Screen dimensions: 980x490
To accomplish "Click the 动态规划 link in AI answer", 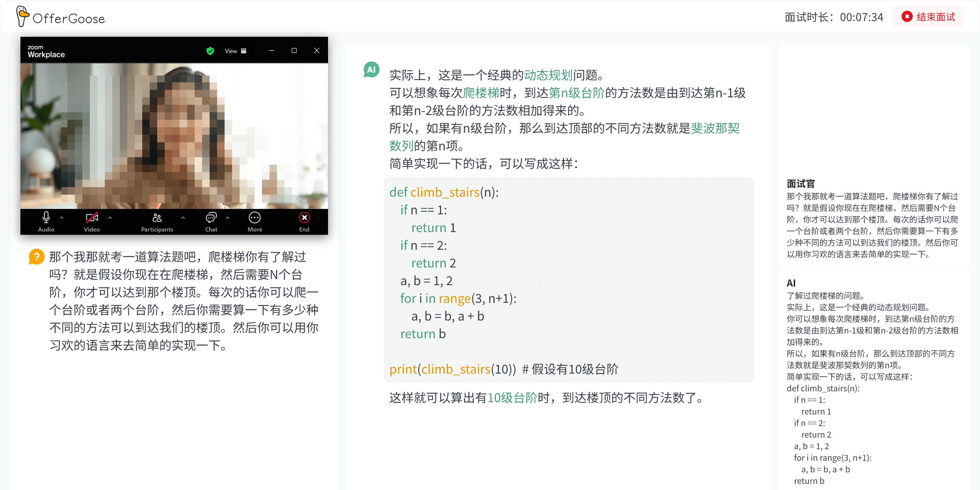I will point(548,75).
